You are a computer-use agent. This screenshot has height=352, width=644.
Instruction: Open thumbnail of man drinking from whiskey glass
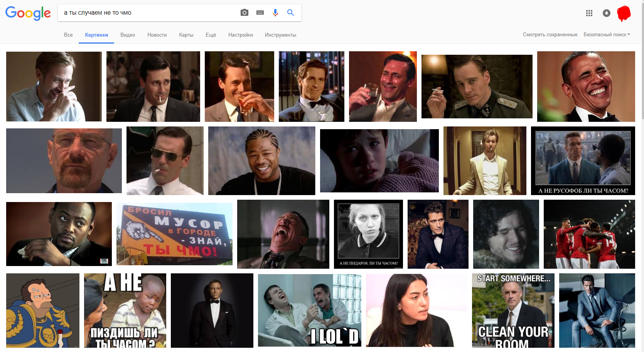[239, 86]
